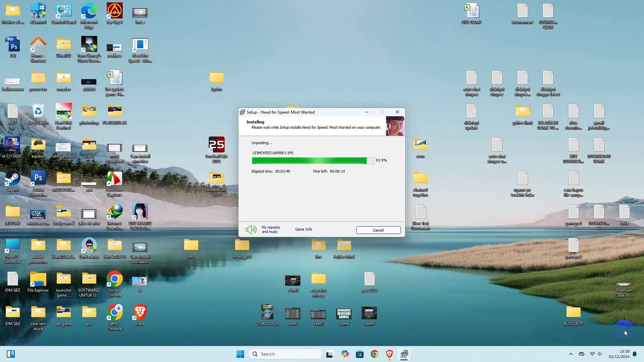Cancel the Need for Speed installation
Screen dimensions: 644x362
378,230
